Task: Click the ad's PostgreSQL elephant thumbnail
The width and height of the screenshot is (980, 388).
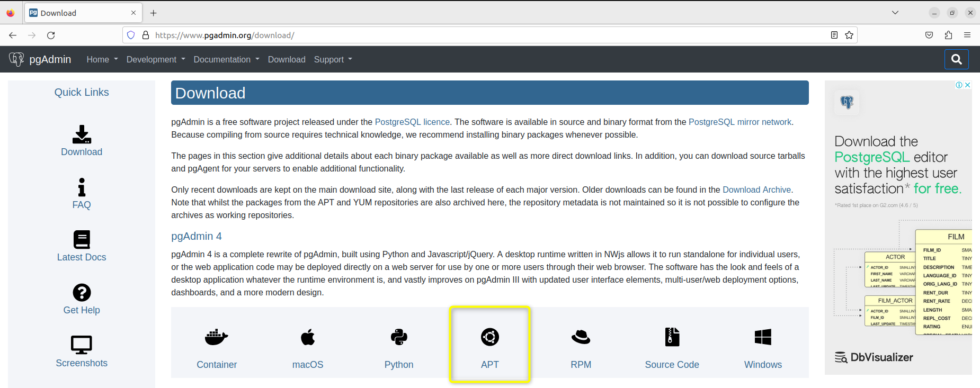Action: click(x=847, y=102)
